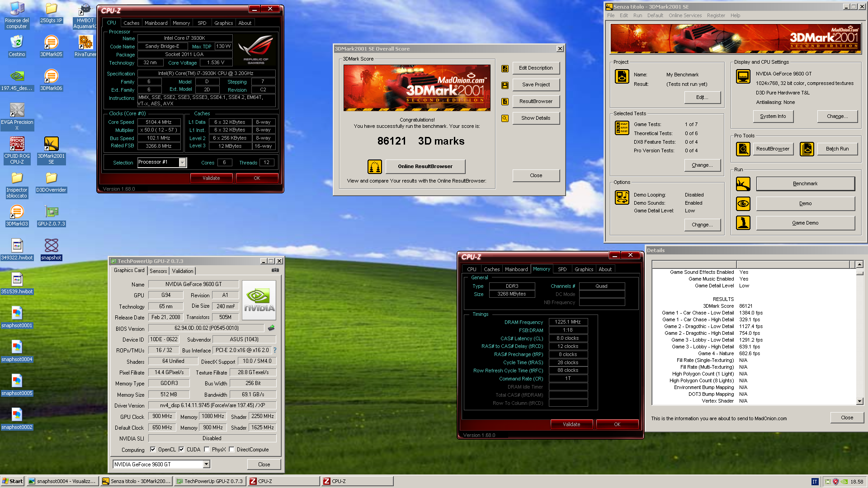Switch to the Caches tab in top CPU-Z
868x488 pixels.
[131, 23]
